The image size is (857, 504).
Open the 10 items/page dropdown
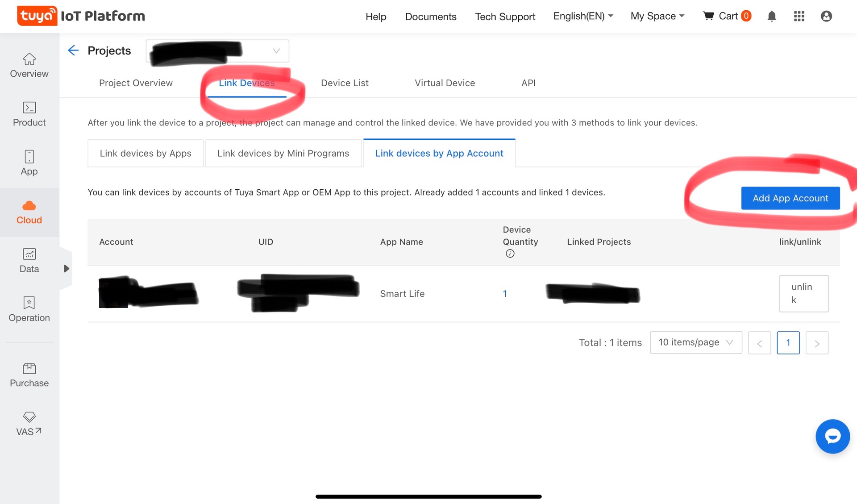click(695, 342)
